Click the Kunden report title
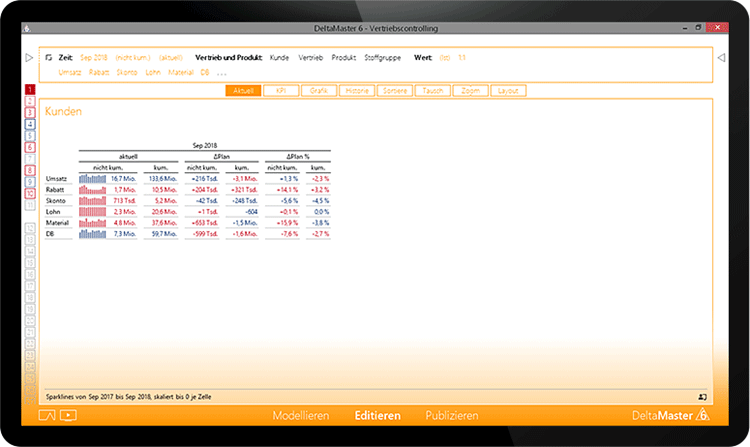Viewport: 750px width, 447px height. pyautogui.click(x=63, y=111)
